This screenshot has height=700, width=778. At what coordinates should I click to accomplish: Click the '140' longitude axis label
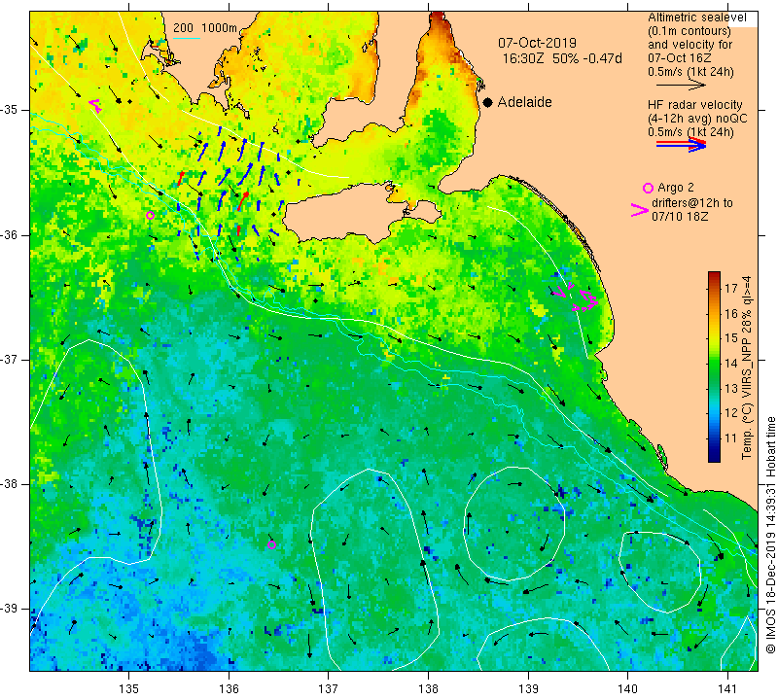[x=628, y=688]
